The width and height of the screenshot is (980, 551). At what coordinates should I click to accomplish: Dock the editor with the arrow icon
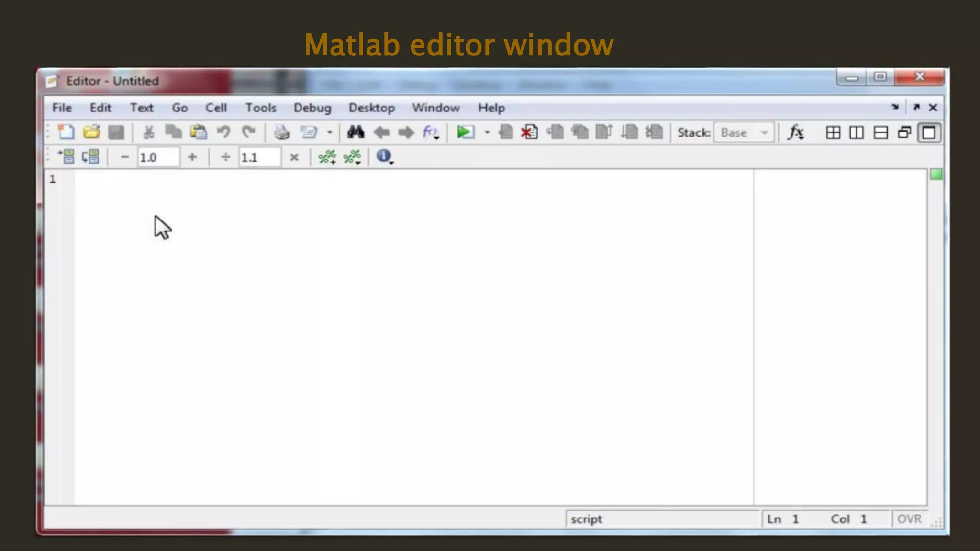(895, 107)
